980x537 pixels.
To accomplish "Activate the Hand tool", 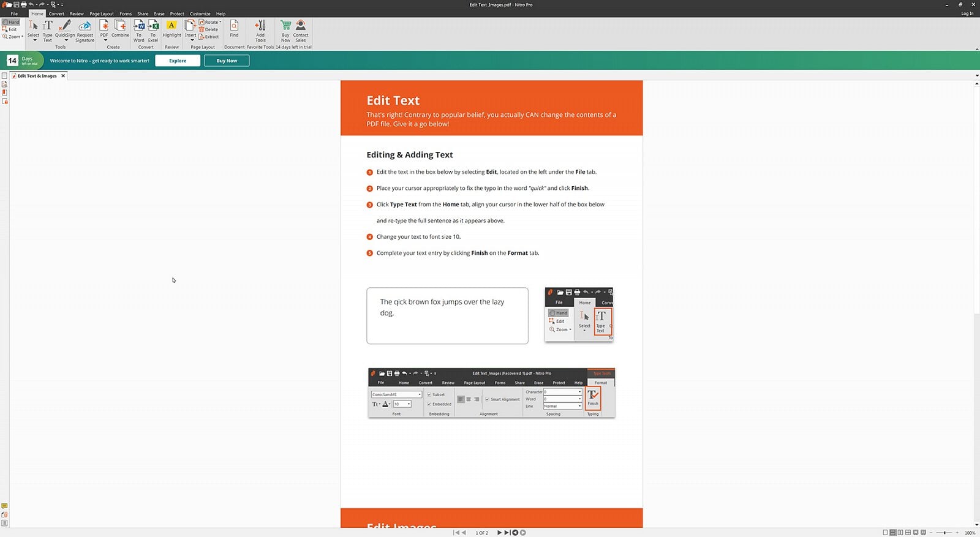I will 10,22.
